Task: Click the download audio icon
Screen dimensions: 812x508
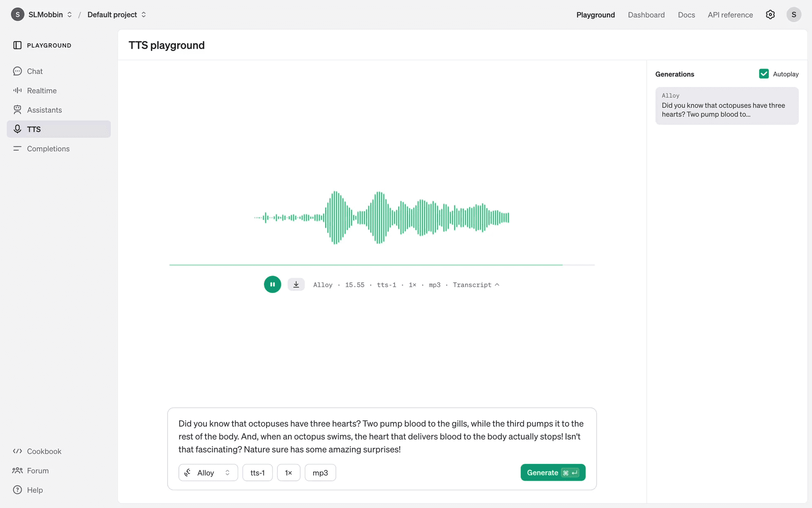Action: pos(296,284)
